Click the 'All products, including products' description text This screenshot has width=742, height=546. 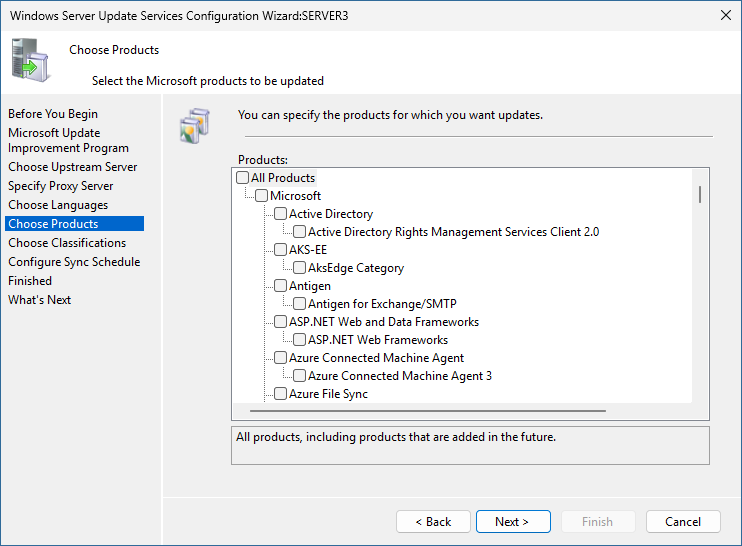pyautogui.click(x=396, y=437)
